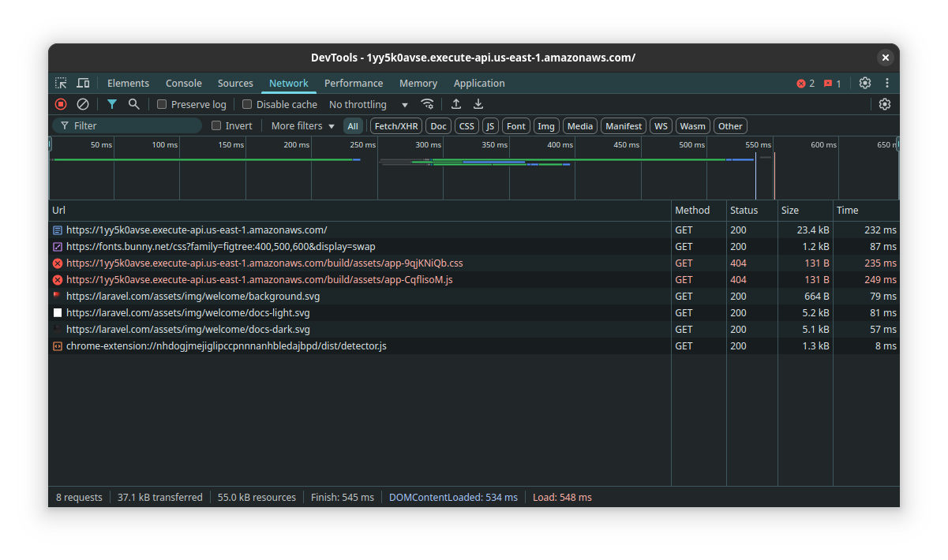Filter requests by Font type

click(x=516, y=126)
